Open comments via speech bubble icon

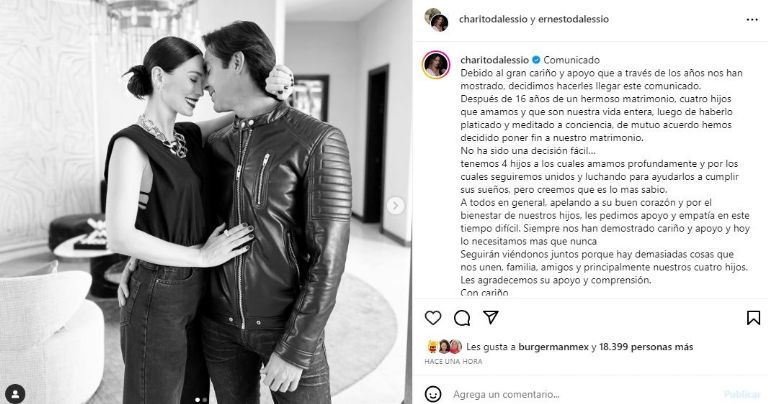coord(462,318)
